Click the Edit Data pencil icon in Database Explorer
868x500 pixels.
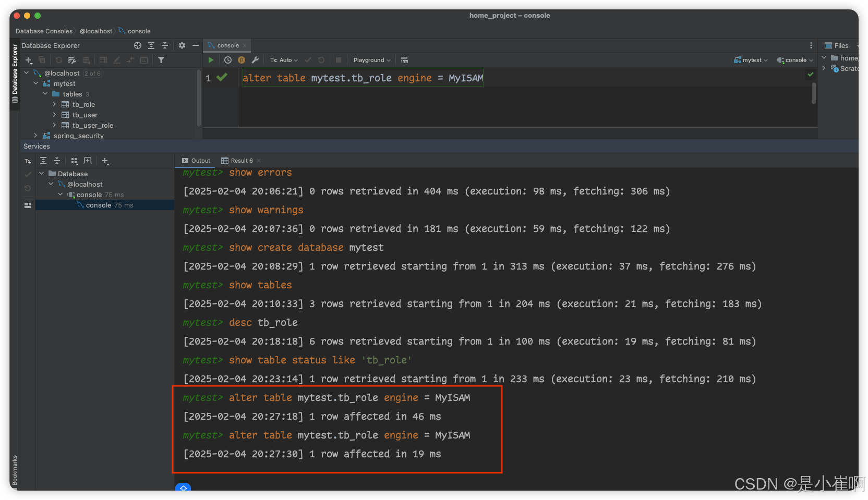point(117,60)
